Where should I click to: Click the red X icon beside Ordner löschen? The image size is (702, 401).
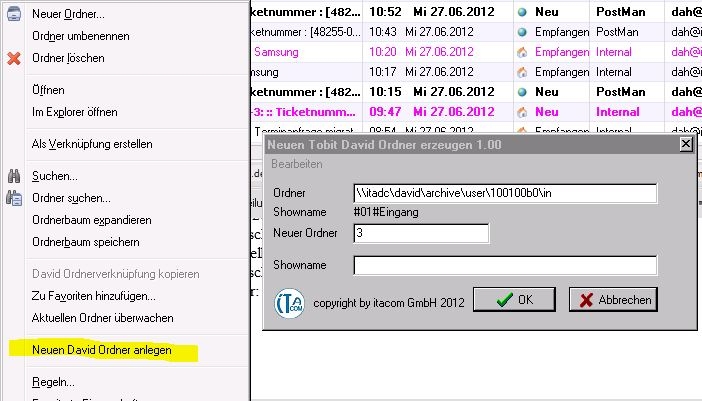coord(14,58)
